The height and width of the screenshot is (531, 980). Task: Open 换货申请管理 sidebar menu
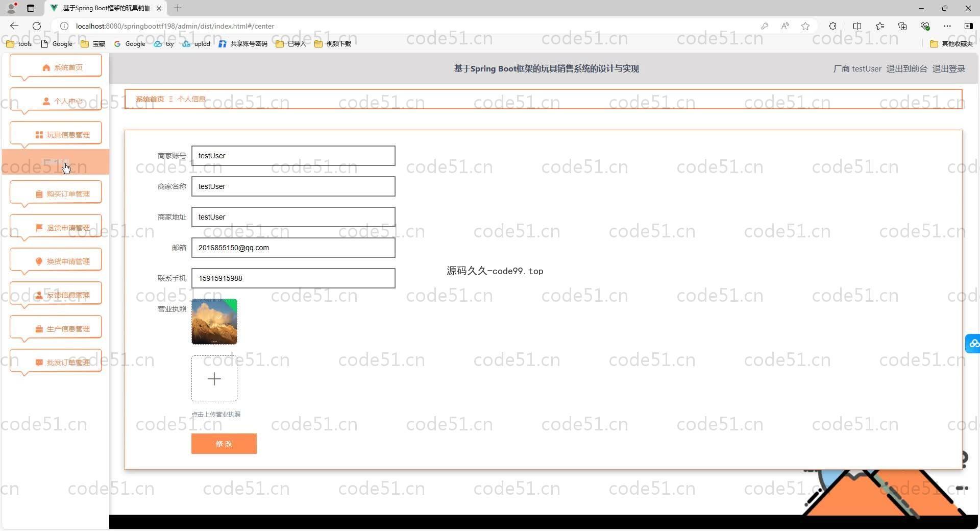(x=56, y=261)
